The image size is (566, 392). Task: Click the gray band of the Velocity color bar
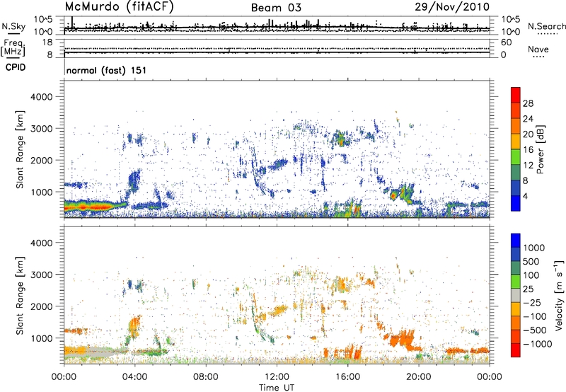(x=516, y=296)
